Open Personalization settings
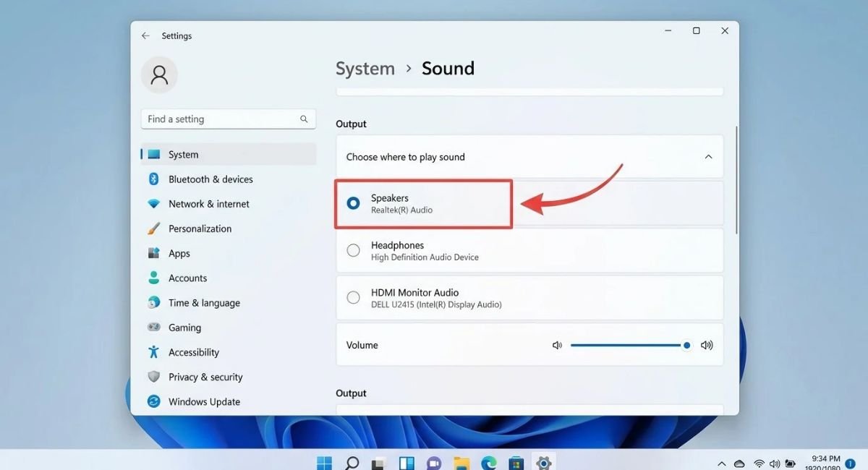 [x=228, y=228]
